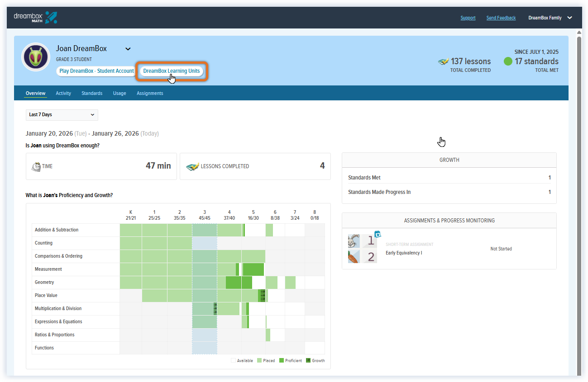Expand the Joan DreamBox student selector chevron
Image resolution: width=588 pixels, height=382 pixels.
[128, 49]
